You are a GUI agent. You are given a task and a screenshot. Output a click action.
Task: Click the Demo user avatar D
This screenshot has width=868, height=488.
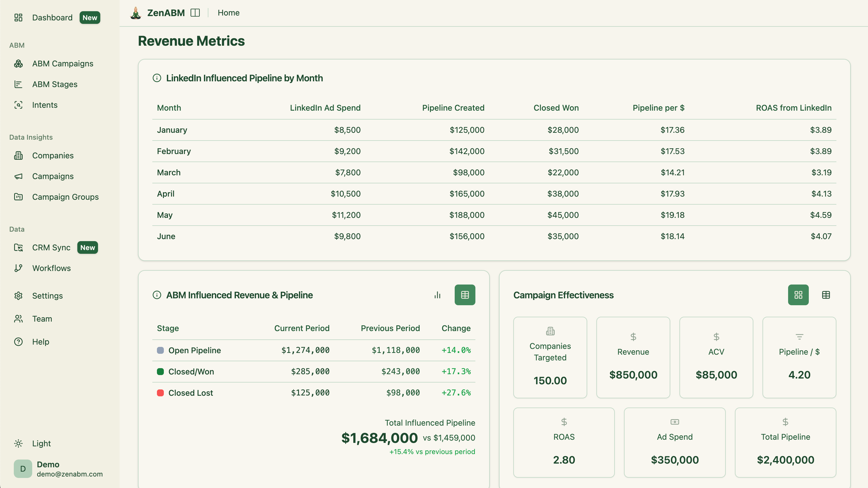click(x=23, y=468)
